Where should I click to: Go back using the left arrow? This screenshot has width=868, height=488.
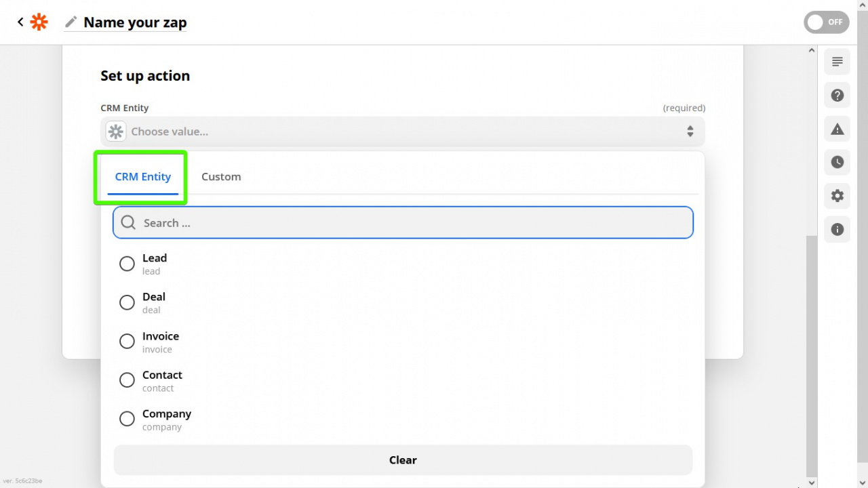(20, 22)
